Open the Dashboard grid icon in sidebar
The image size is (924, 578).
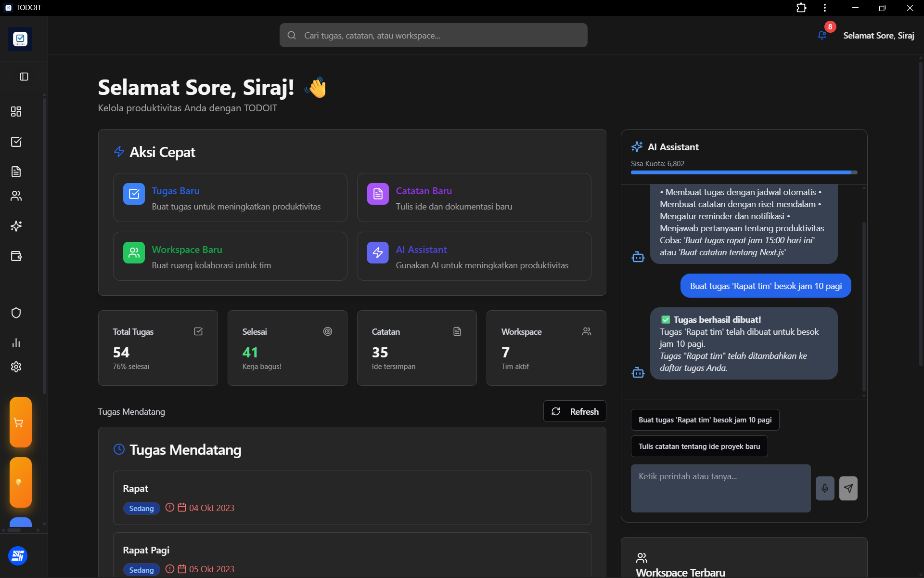pyautogui.click(x=16, y=111)
